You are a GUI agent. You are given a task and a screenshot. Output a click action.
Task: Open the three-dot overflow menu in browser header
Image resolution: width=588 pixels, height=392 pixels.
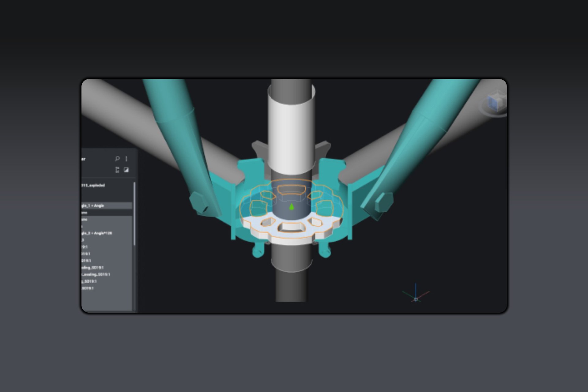(x=126, y=159)
